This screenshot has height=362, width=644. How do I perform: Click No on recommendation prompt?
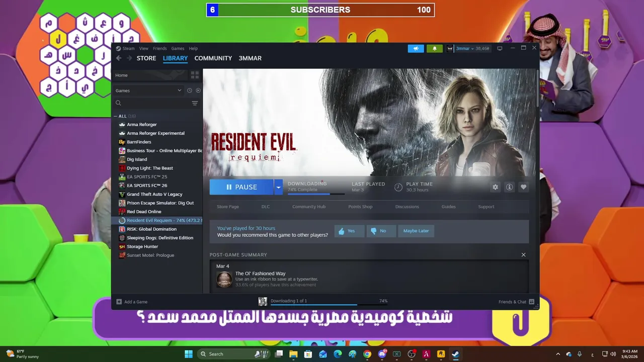pos(380,231)
